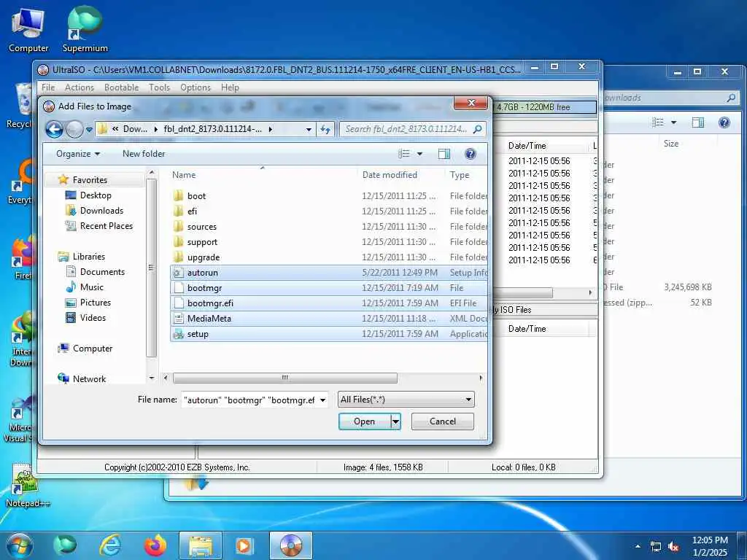Select Network in navigation pane

coord(89,379)
